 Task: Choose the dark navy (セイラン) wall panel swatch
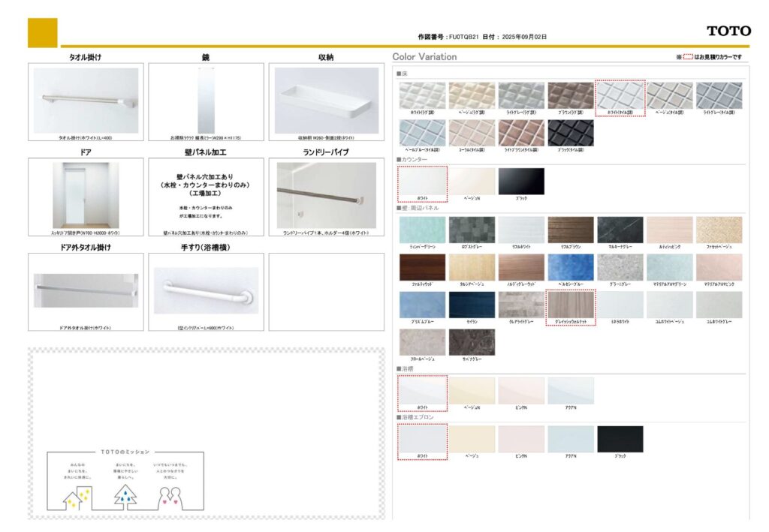[x=472, y=305]
